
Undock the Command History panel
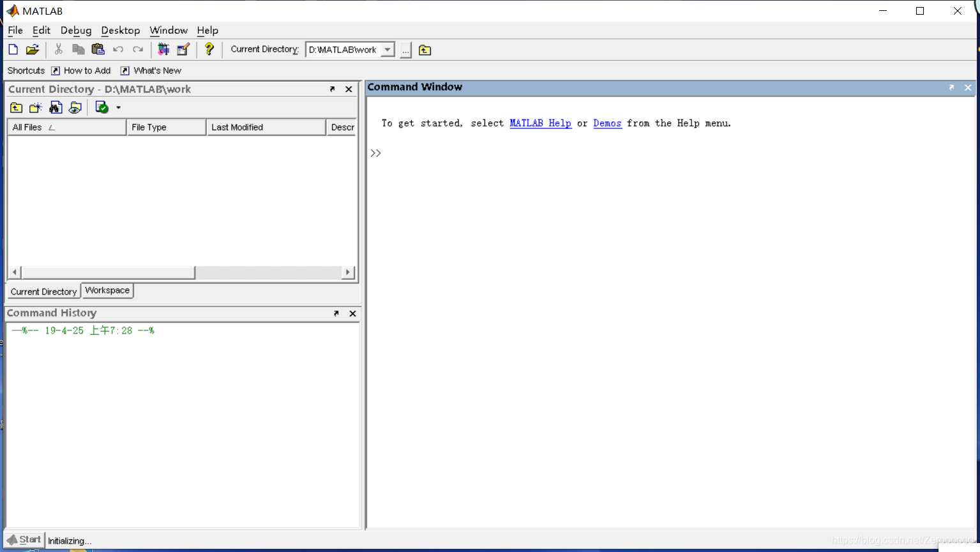336,313
